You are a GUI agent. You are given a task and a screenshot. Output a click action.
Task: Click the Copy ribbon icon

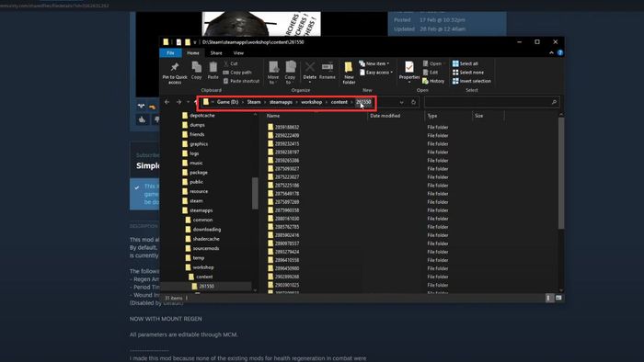pyautogui.click(x=196, y=70)
